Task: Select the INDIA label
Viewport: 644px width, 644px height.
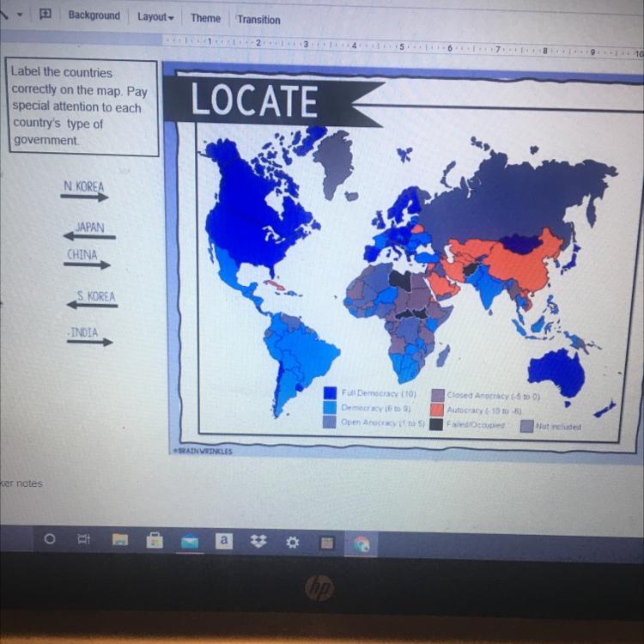Action: click(x=84, y=331)
